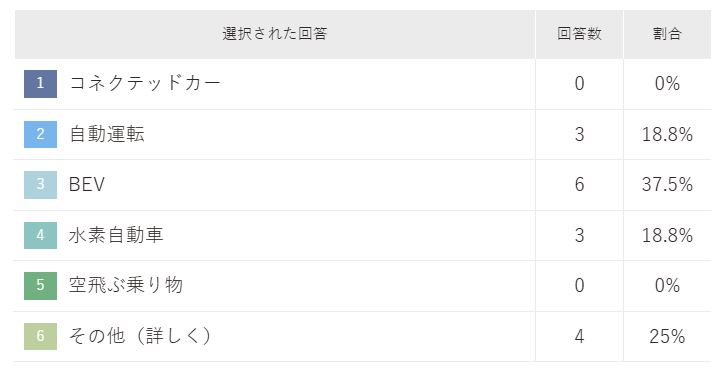Click the green number 5 swatch
Screen dimensions: 722x380
pos(41,286)
